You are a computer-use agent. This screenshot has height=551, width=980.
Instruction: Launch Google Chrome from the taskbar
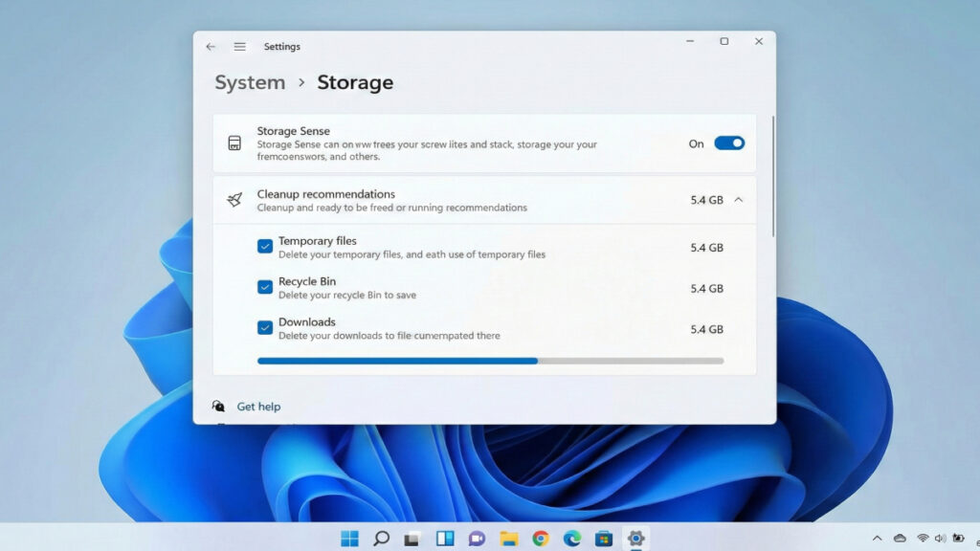click(x=541, y=539)
